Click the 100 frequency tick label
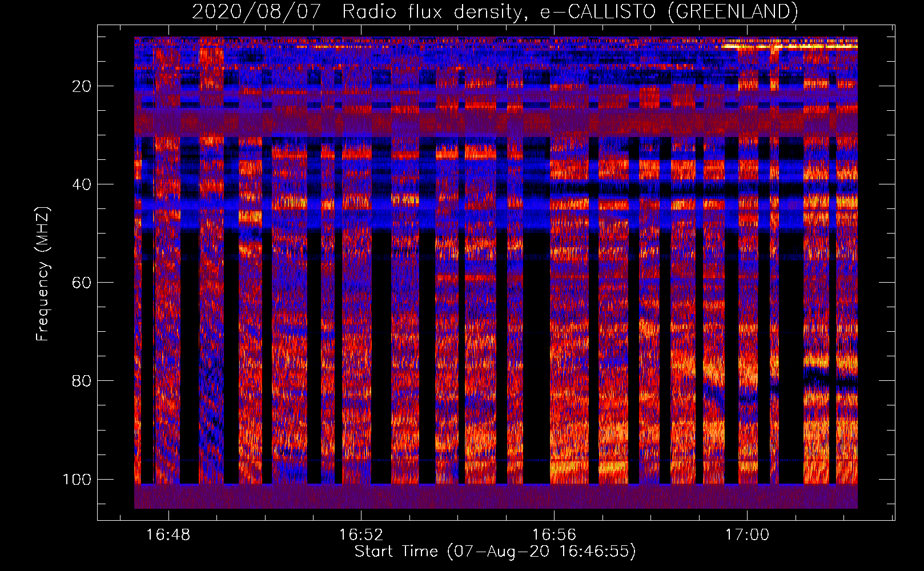 tap(77, 479)
